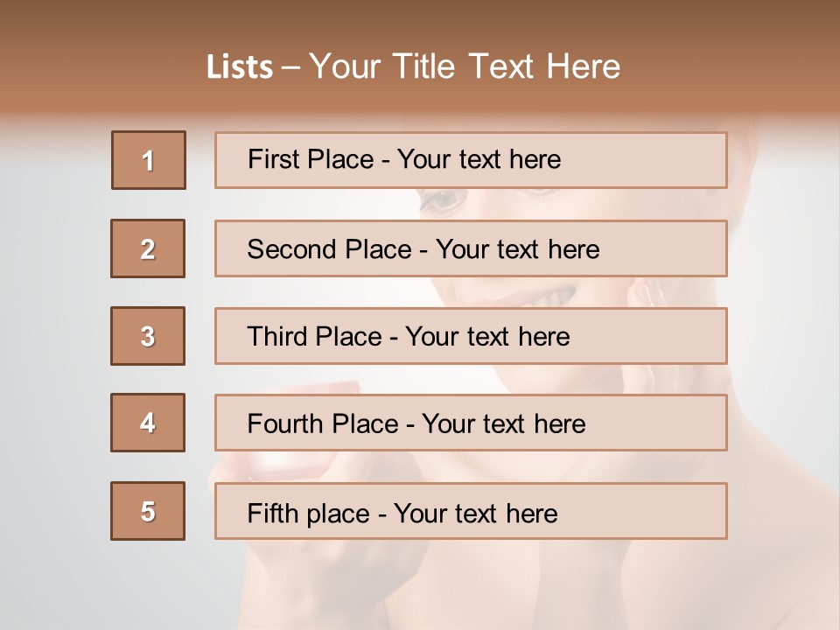This screenshot has height=630, width=840.
Task: Select the Fourth Place text bar
Action: coord(471,423)
